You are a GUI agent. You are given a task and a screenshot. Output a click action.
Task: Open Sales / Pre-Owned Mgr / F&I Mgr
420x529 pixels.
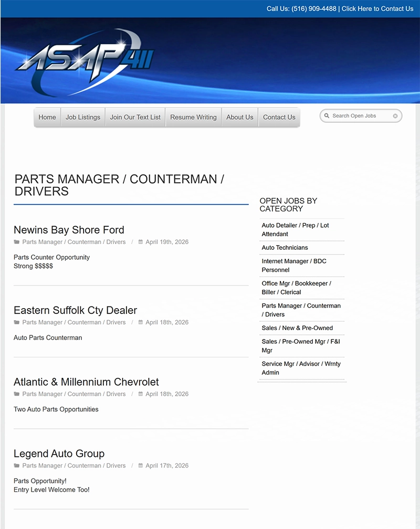pos(301,346)
